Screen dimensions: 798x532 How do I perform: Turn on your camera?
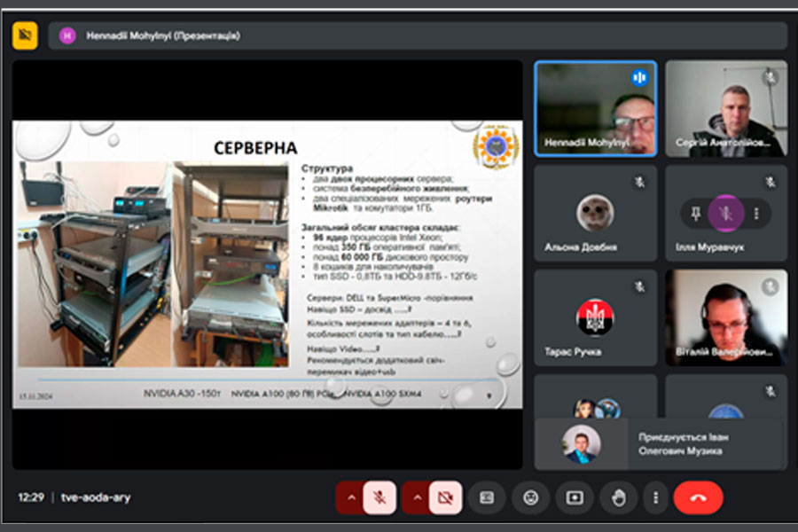[x=445, y=497]
